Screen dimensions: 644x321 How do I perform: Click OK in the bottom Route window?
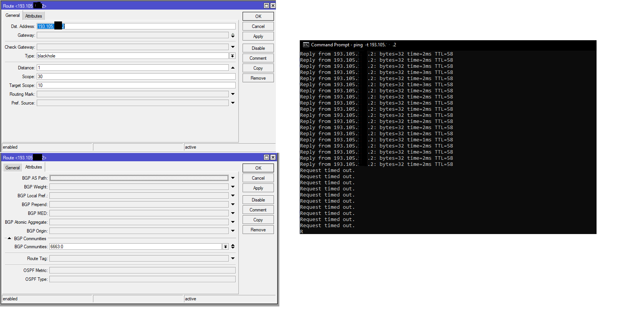[x=258, y=168]
